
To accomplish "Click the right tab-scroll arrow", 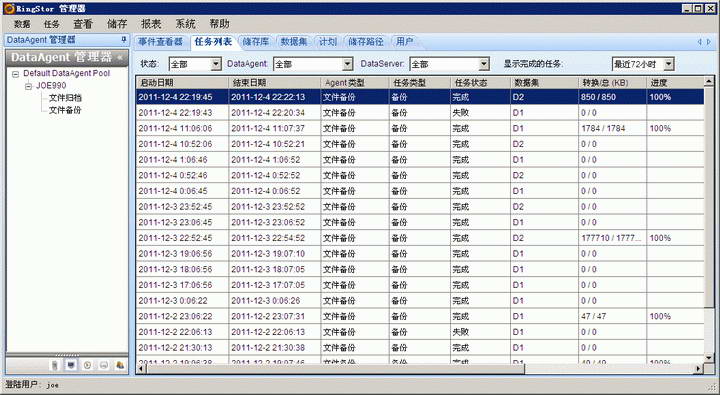I will tap(709, 42).
